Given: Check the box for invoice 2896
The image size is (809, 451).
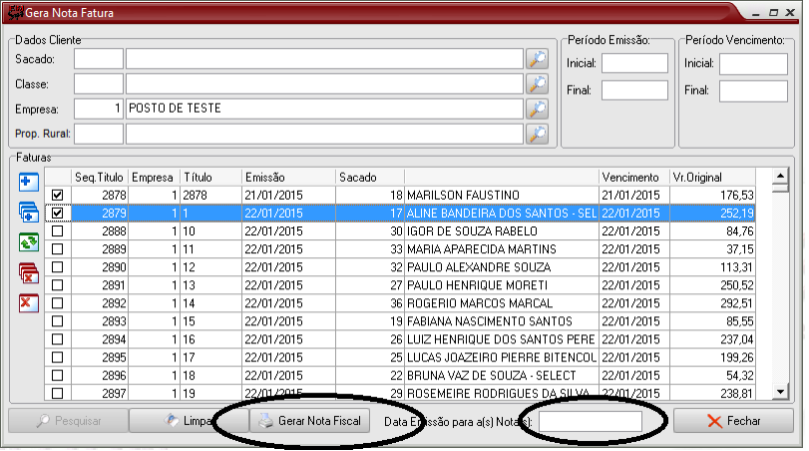Looking at the screenshot, I should [57, 376].
